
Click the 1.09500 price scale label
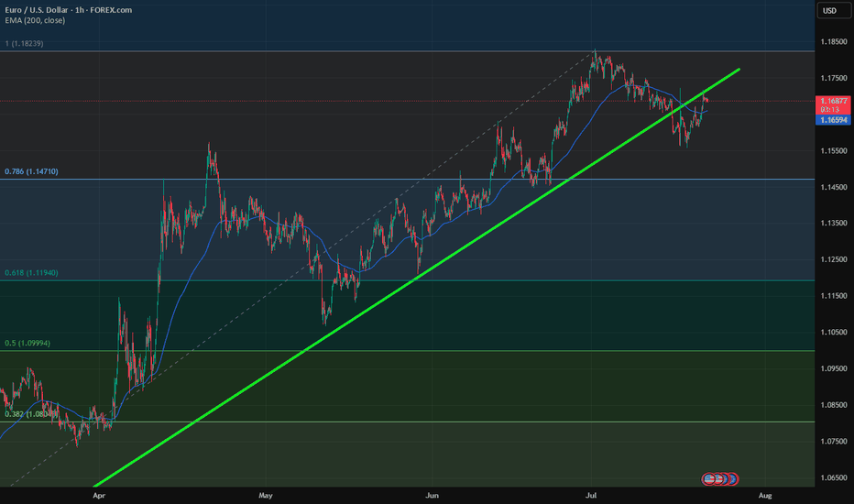coord(834,368)
